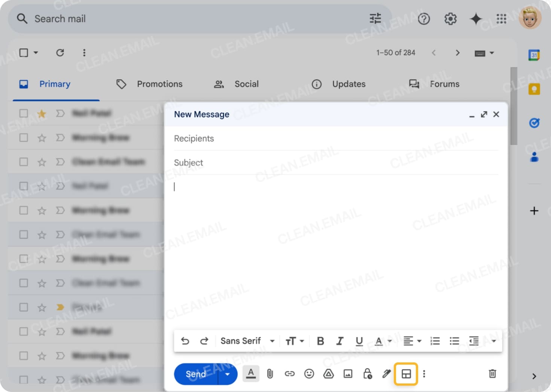The image size is (551, 392).
Task: Apply underline formatting to text
Action: (x=359, y=341)
